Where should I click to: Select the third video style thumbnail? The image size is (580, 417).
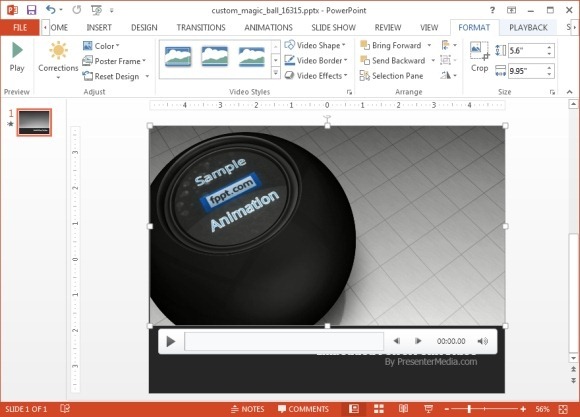(252, 57)
